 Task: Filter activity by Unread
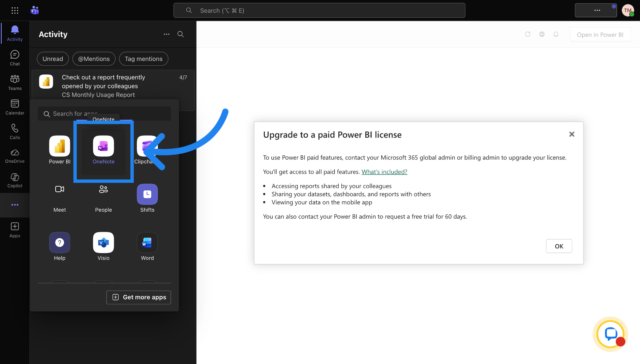point(53,59)
